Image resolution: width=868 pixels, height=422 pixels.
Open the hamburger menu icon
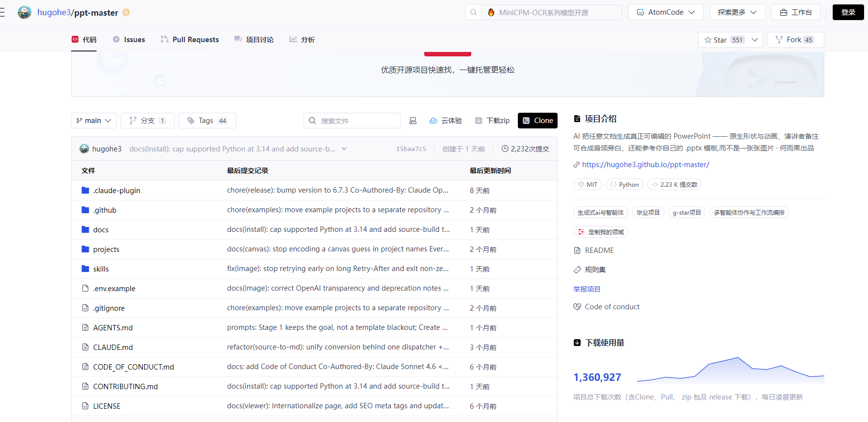pos(2,12)
